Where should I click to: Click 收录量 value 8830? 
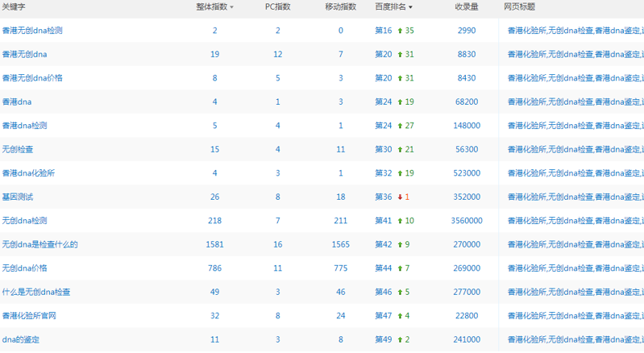pos(467,54)
